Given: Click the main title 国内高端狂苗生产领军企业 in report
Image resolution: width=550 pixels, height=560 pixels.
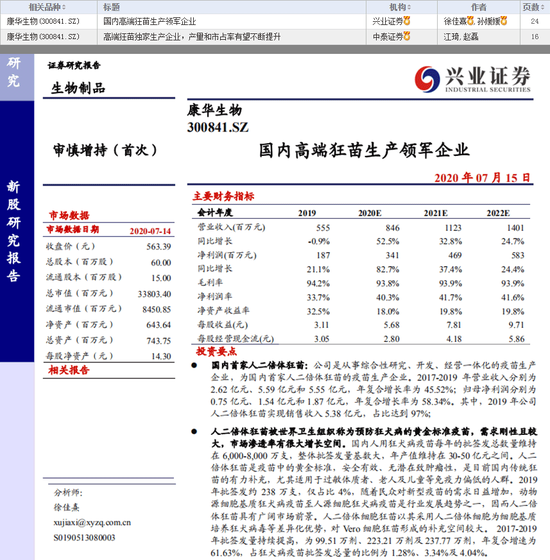Looking at the screenshot, I should tap(364, 150).
